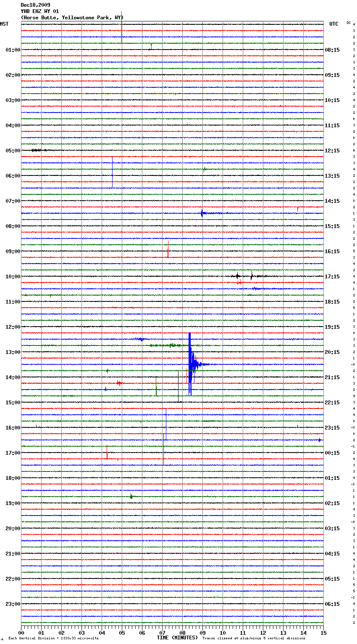Click the 23:15 UTC time label
Screen dimensions: 357x644
click(x=332, y=428)
